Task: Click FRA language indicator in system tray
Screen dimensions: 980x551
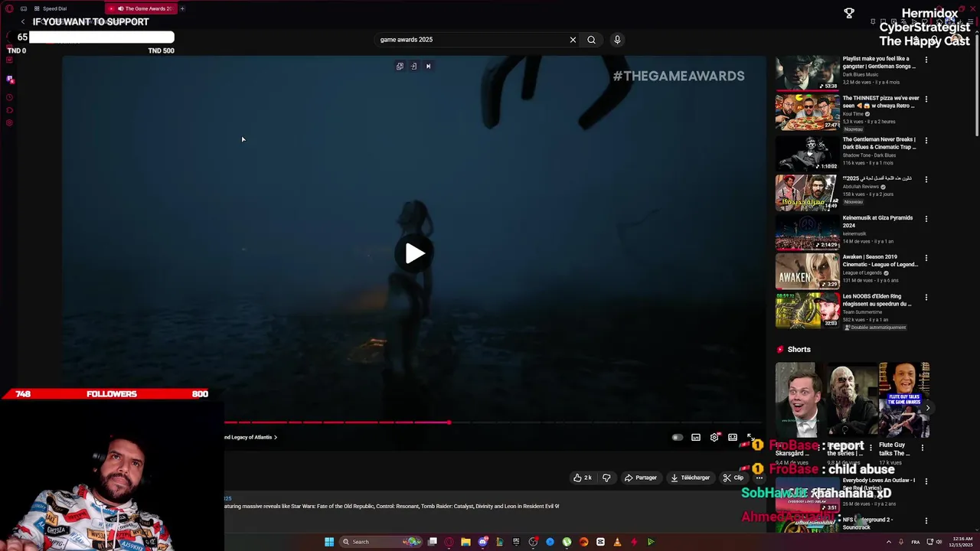Action: pyautogui.click(x=916, y=542)
